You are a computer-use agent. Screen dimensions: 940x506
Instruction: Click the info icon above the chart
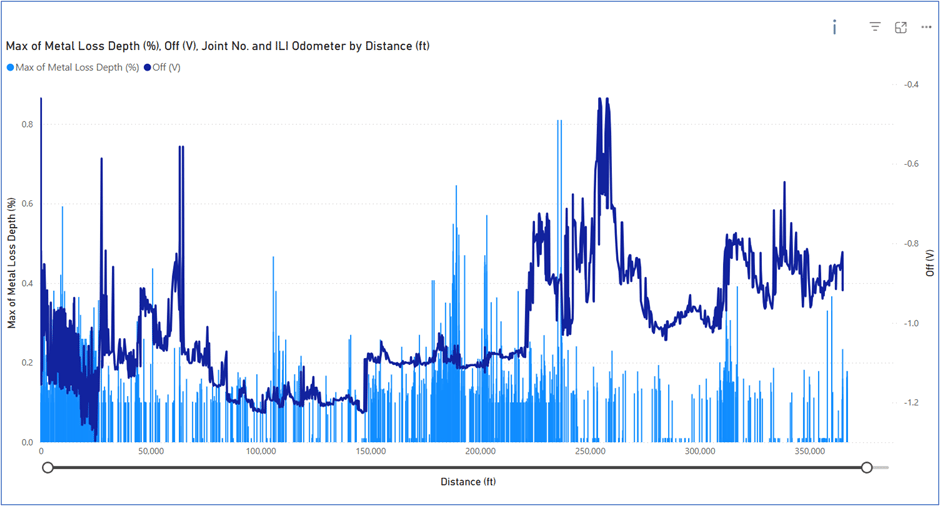click(x=834, y=27)
